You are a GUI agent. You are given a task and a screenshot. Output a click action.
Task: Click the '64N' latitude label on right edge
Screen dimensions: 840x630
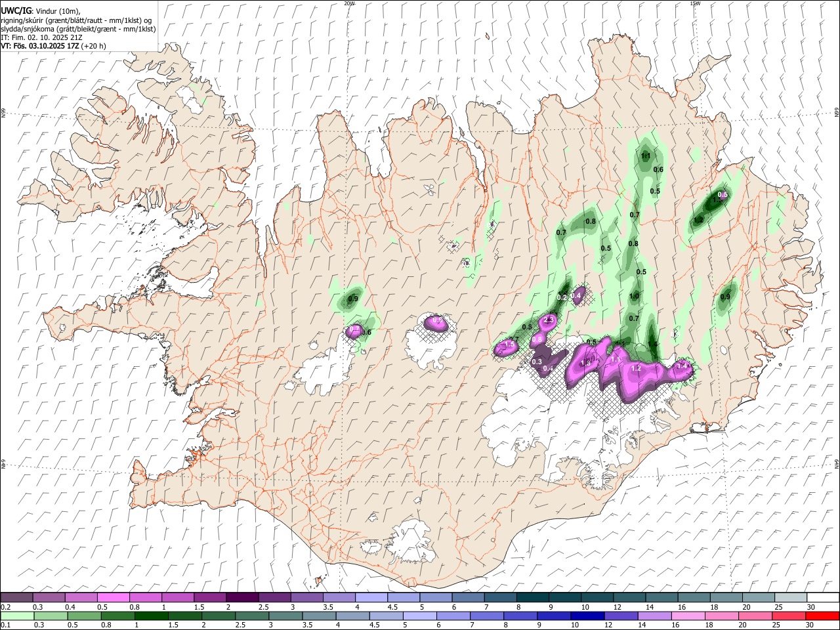pyautogui.click(x=836, y=464)
